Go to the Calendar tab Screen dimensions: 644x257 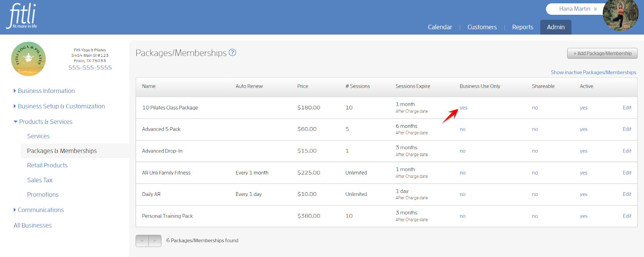tap(440, 27)
